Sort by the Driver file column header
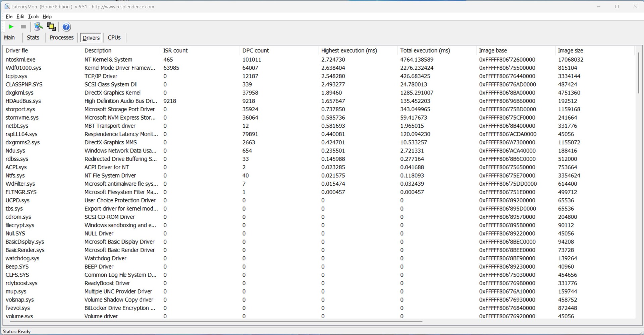644x335 pixels. (42, 51)
